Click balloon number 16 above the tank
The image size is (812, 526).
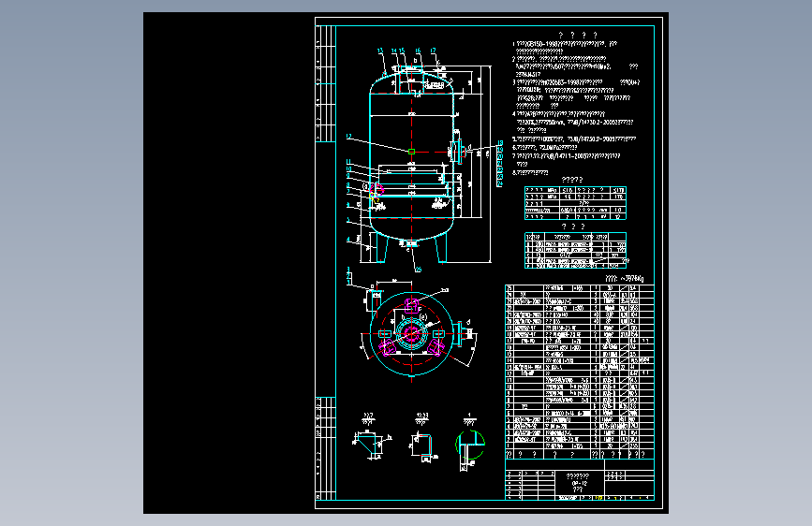(418, 51)
